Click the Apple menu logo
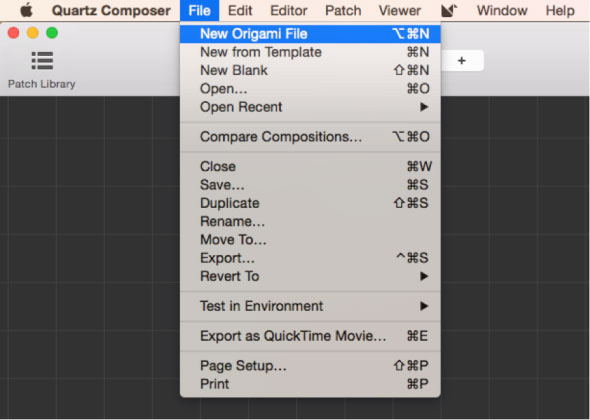This screenshot has width=590, height=420. [x=26, y=10]
